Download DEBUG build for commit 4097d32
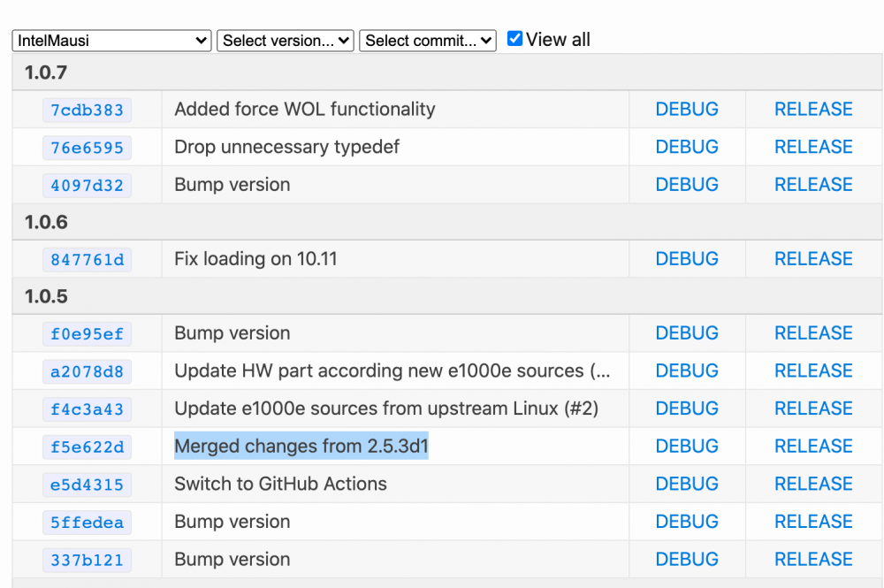This screenshot has width=884, height=588. [x=687, y=185]
